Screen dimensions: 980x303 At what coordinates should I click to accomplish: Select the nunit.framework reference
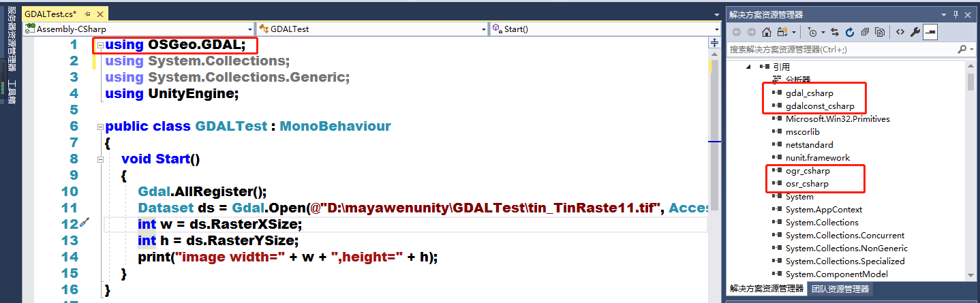(818, 157)
